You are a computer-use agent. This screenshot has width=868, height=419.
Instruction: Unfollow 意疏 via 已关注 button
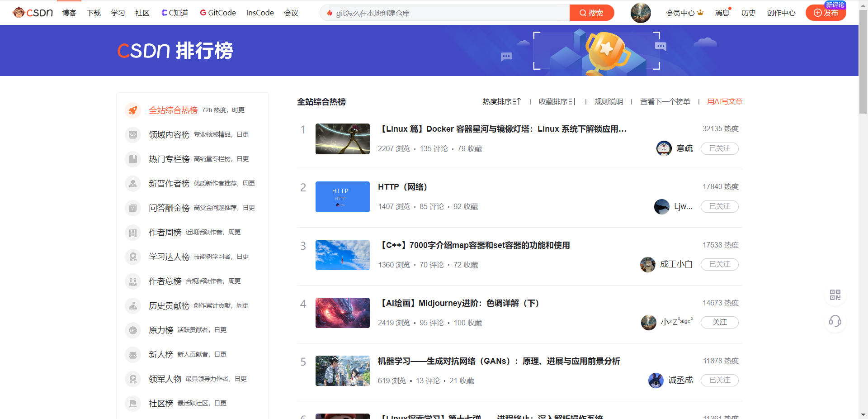pyautogui.click(x=719, y=148)
